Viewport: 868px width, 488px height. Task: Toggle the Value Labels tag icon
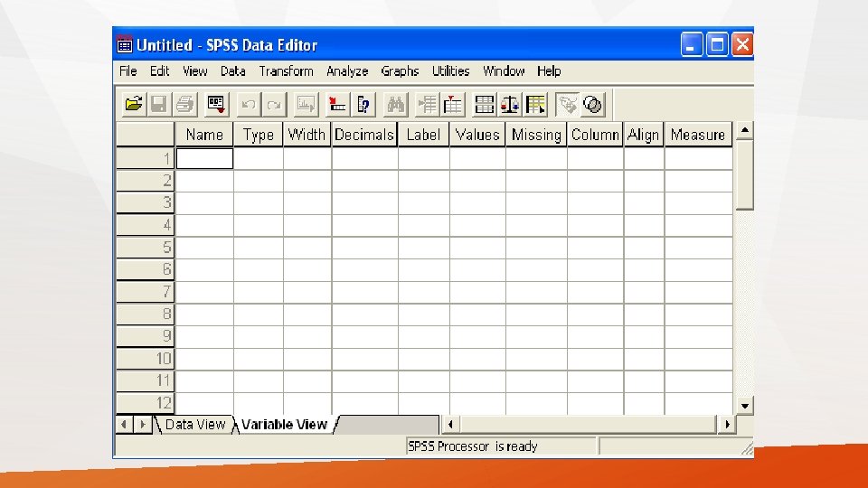(x=568, y=104)
